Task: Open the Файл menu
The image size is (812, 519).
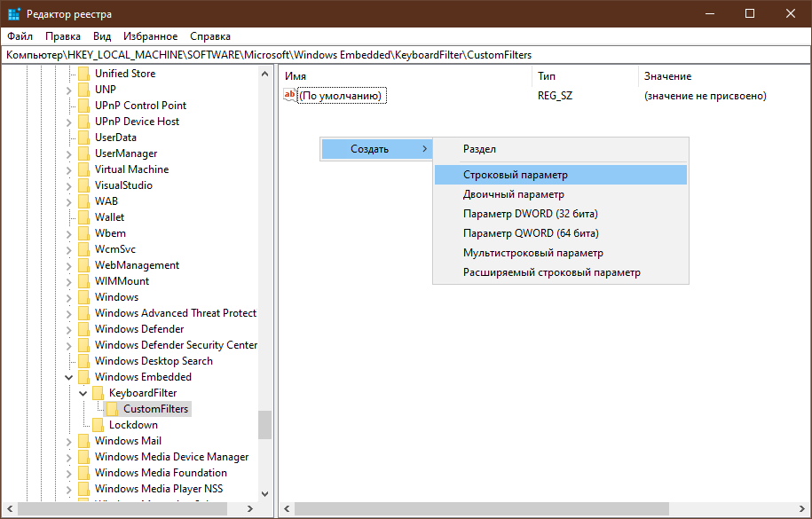Action: coord(20,36)
